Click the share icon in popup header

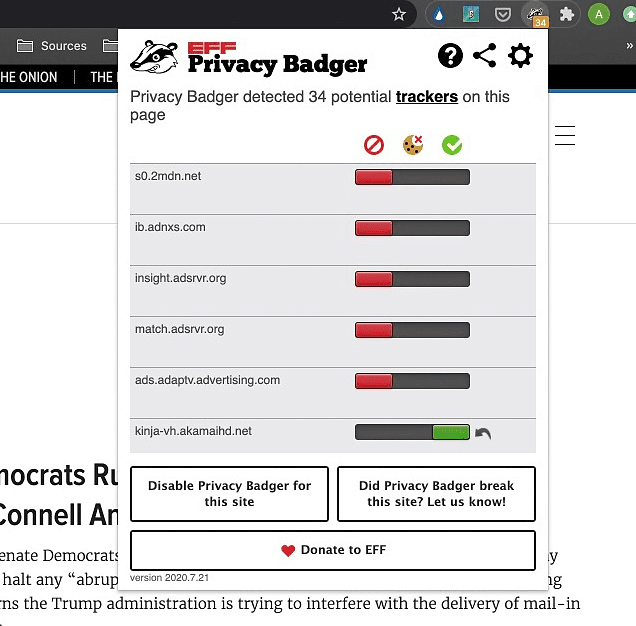tap(485, 56)
